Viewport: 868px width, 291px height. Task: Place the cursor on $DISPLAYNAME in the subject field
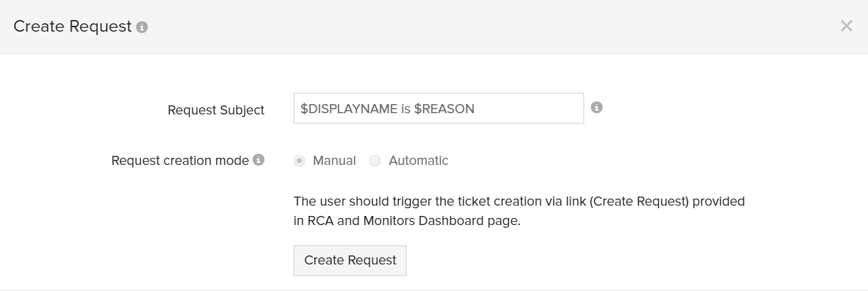click(349, 109)
